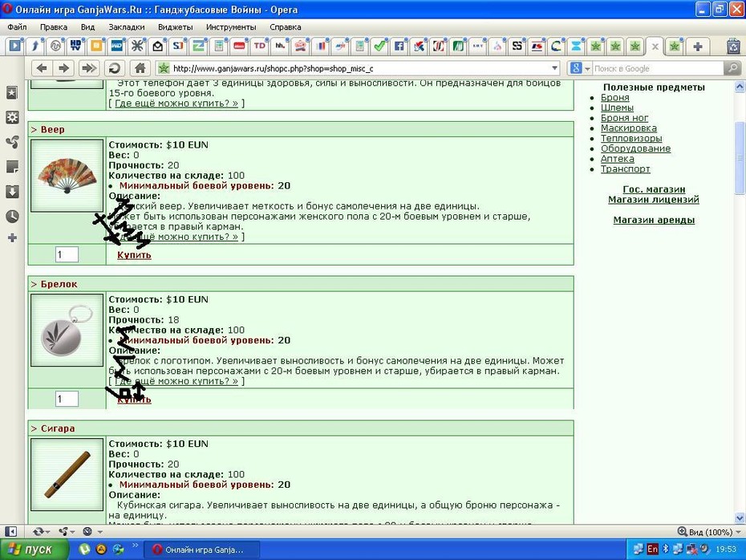Screen dimensions: 746x560
Task: Open the closed tabs trash icon
Action: coord(734,47)
